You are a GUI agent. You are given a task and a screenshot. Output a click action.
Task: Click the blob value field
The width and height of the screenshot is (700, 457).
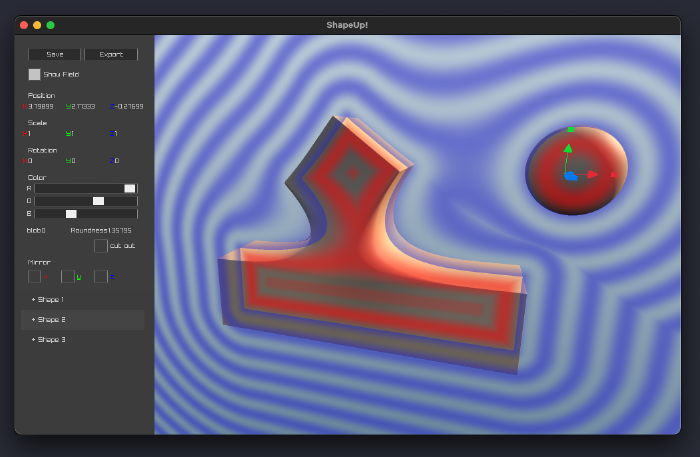click(x=36, y=231)
